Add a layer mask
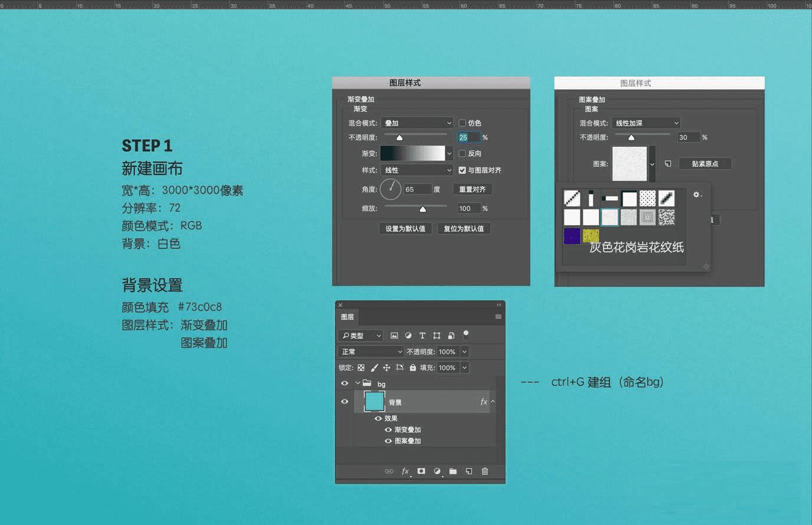This screenshot has height=525, width=812. 421,471
